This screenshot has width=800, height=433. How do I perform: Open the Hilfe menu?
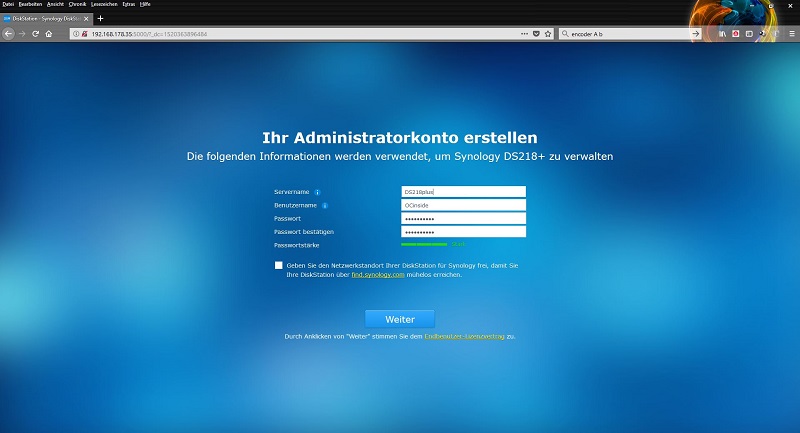tap(145, 4)
